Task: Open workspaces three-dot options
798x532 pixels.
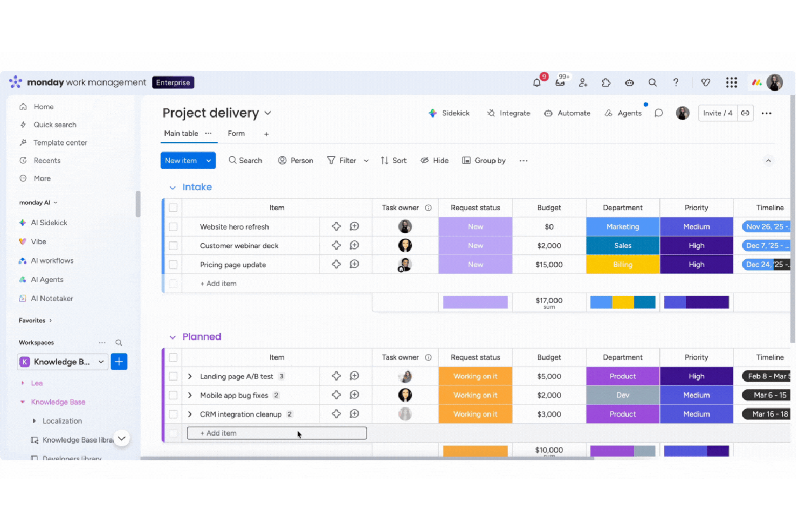Action: pyautogui.click(x=102, y=343)
